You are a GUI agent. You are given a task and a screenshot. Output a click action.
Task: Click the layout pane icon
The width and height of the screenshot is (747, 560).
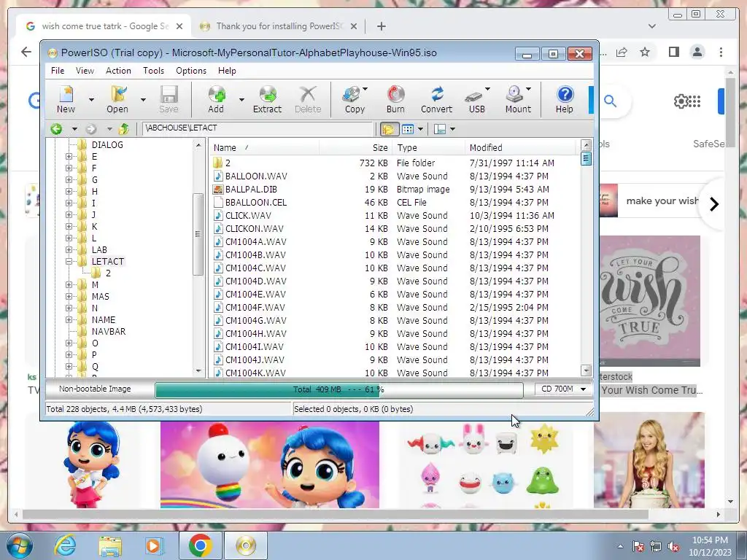pyautogui.click(x=440, y=129)
